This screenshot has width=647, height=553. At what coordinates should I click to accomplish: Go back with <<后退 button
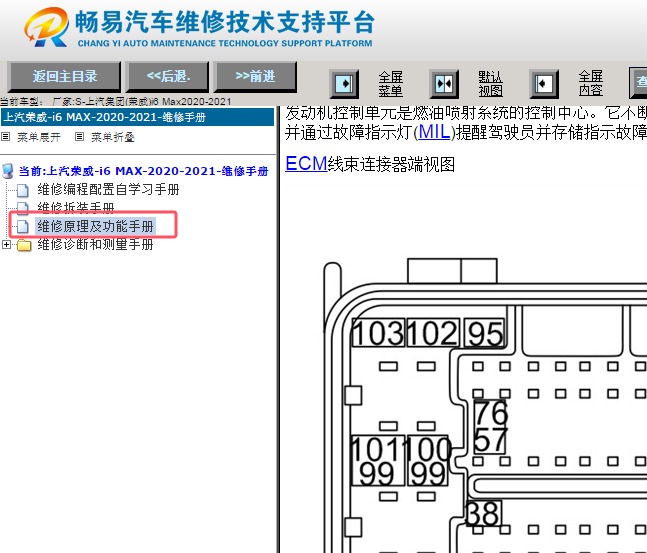168,77
